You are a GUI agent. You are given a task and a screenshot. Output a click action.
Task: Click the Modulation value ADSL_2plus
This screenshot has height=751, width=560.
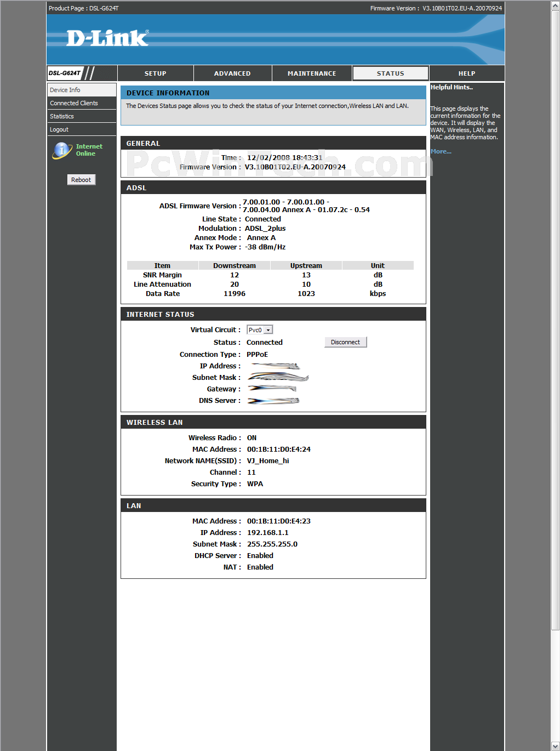pos(265,229)
